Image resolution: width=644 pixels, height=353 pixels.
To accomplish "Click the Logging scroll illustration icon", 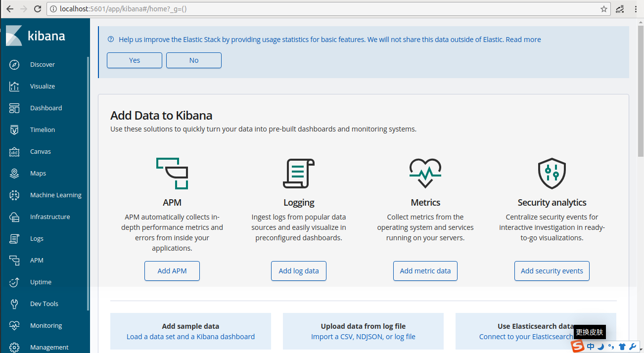I will pos(298,173).
